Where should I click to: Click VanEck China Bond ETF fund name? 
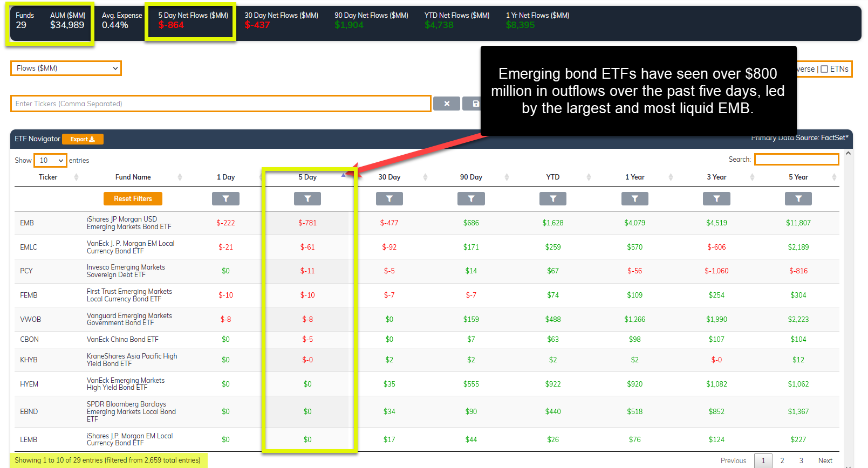122,339
